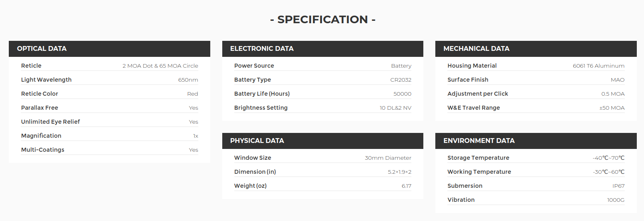Click the PHYSICAL DATA section header

(x=323, y=141)
